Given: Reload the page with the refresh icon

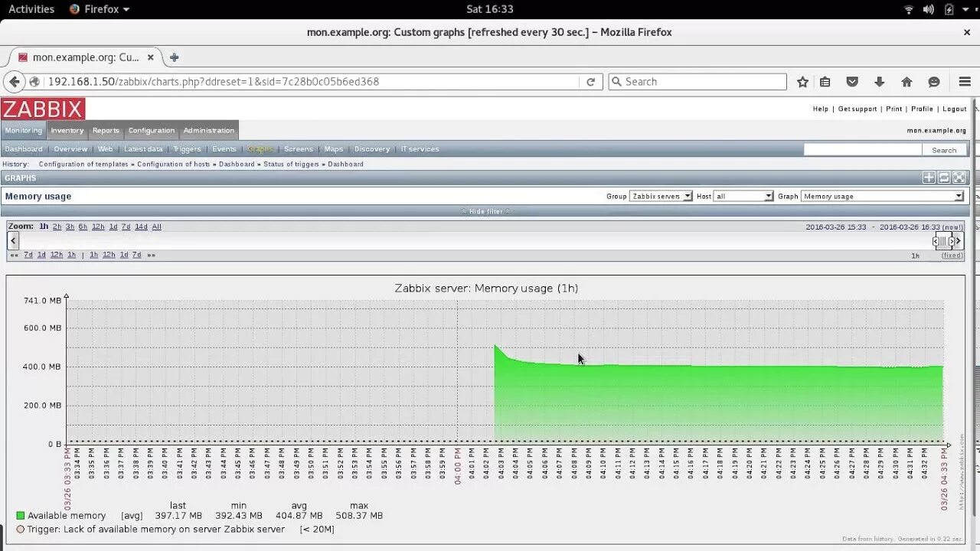Looking at the screenshot, I should (x=591, y=82).
